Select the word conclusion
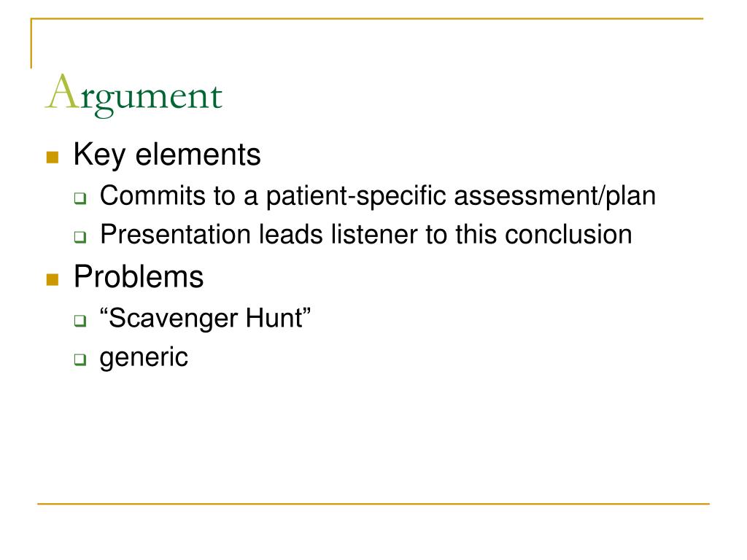The width and height of the screenshot is (747, 560). pos(568,234)
